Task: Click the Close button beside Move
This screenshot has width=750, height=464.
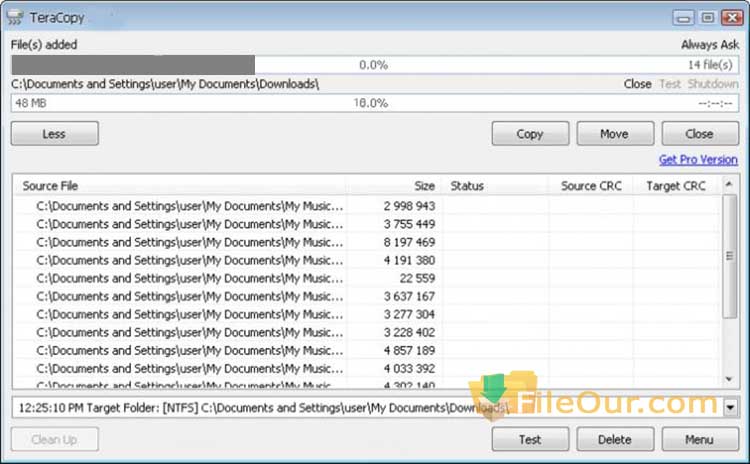Action: pos(700,133)
